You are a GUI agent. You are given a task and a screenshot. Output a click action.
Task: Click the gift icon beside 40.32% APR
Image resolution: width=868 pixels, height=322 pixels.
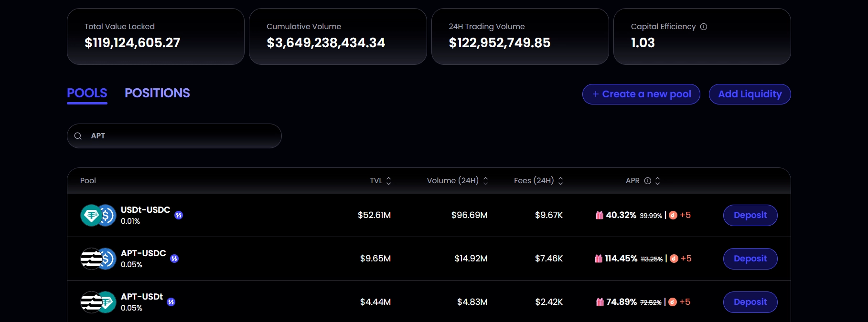(599, 215)
